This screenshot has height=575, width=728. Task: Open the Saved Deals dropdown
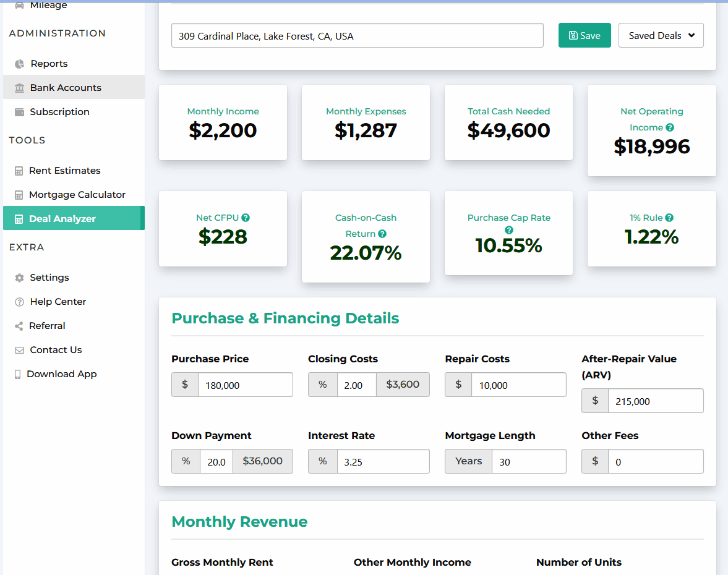(661, 36)
